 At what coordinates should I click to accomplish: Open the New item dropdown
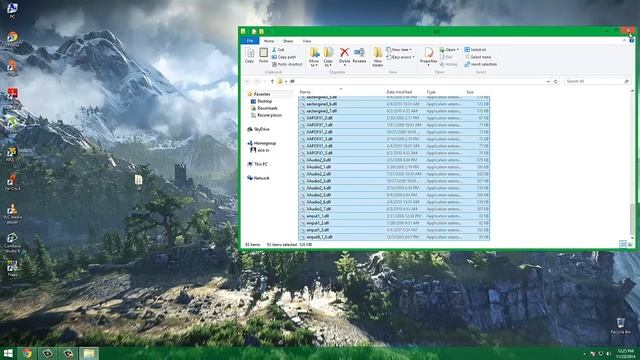click(399, 49)
